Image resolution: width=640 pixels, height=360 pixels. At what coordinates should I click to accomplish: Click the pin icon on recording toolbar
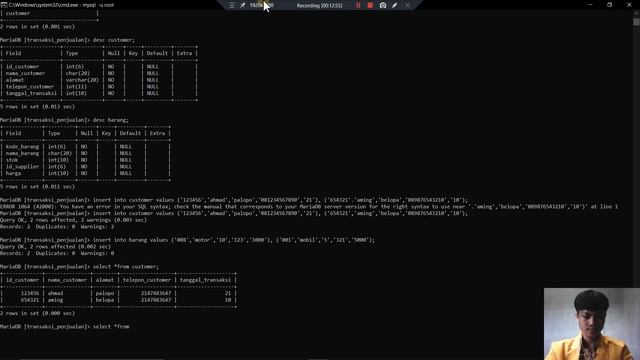(x=242, y=5)
